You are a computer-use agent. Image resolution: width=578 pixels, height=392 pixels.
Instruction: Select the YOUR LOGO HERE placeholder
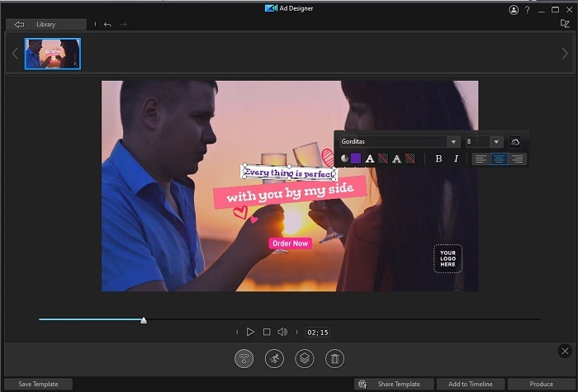[x=448, y=258]
